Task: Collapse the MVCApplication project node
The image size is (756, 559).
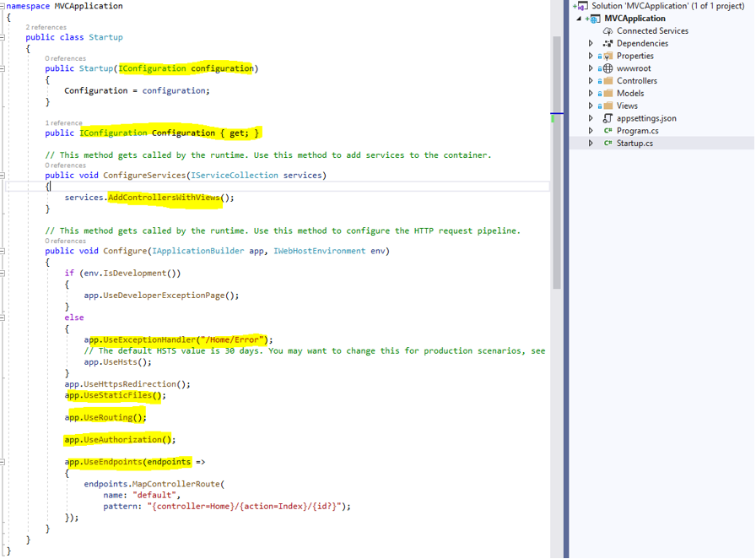Action: [x=580, y=18]
